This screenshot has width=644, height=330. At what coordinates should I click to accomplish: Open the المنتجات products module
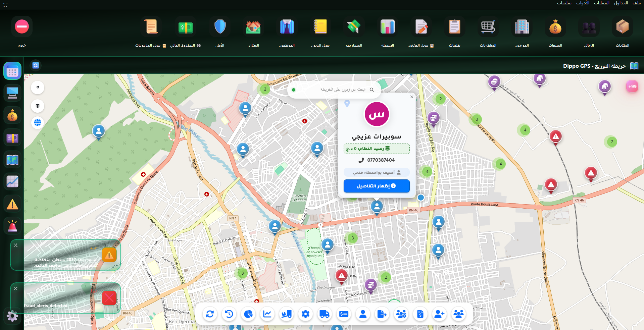click(622, 27)
